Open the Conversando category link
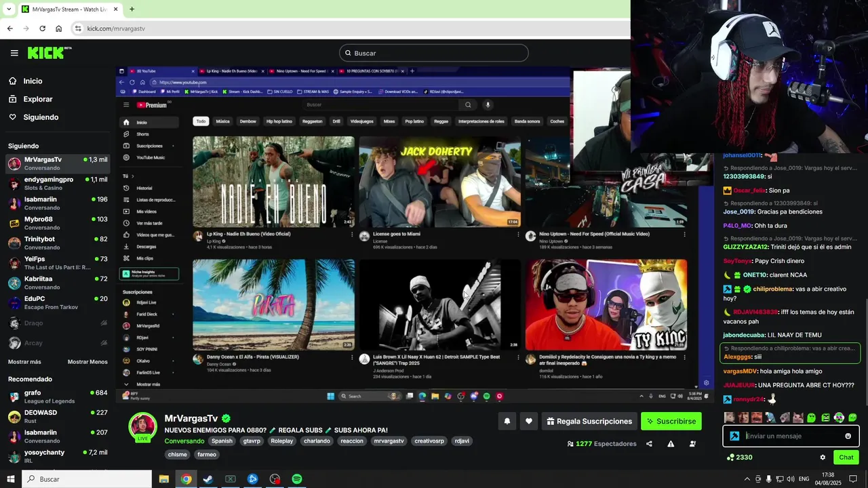Image resolution: width=868 pixels, height=488 pixels. (184, 441)
